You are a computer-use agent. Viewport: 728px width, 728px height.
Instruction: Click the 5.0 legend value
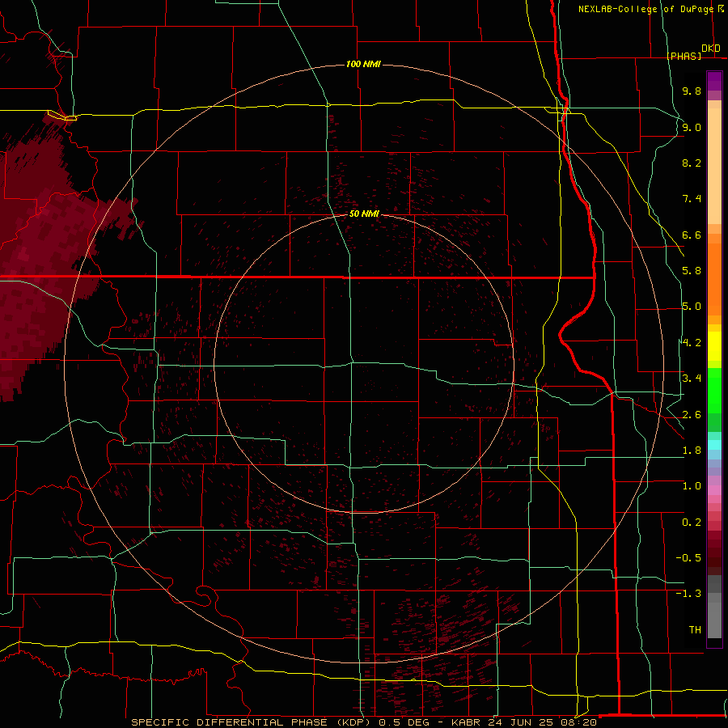[692, 307]
